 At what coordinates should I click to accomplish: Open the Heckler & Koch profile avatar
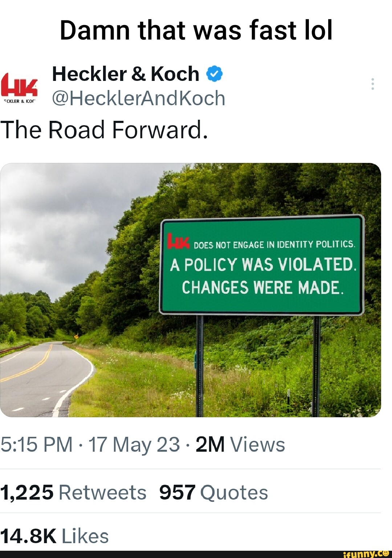tap(20, 87)
